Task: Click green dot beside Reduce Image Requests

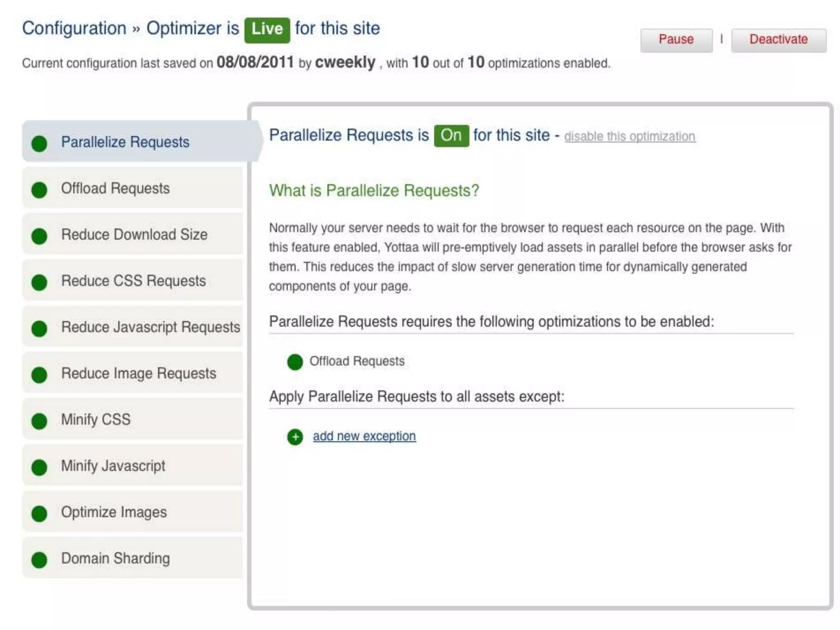Action: click(x=39, y=375)
